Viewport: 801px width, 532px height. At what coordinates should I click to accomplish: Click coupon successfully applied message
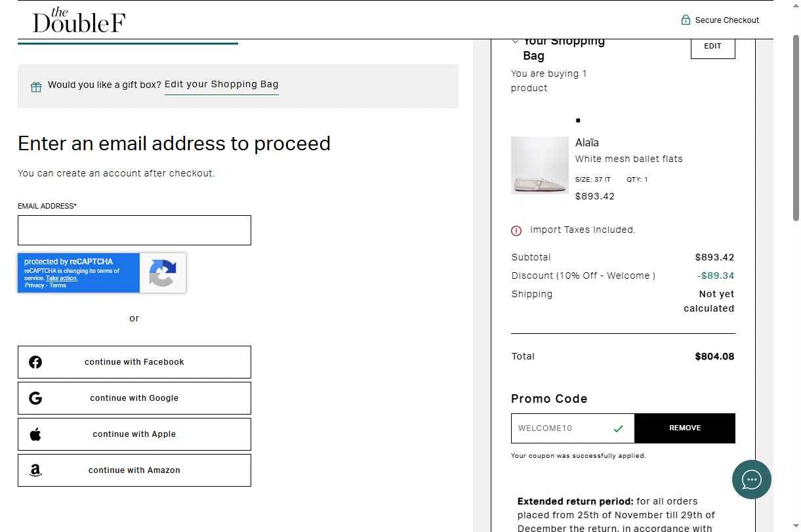click(x=579, y=456)
